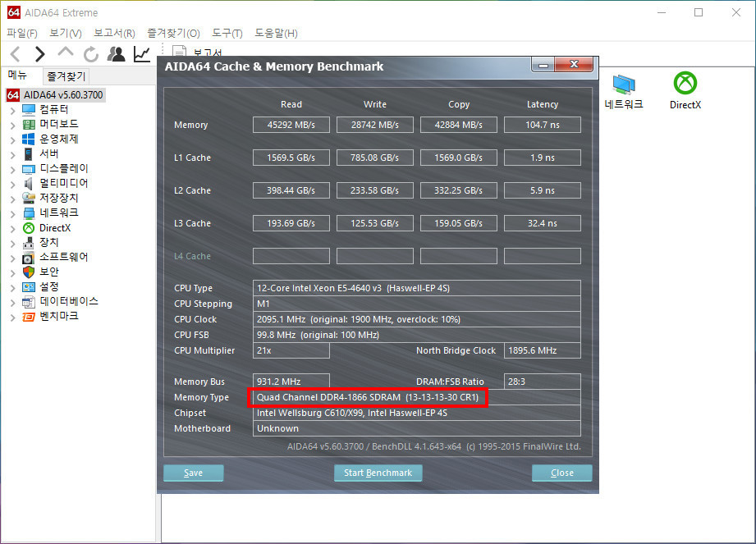
Task: Expand the 저장장치 tree node
Action: pyautogui.click(x=13, y=199)
